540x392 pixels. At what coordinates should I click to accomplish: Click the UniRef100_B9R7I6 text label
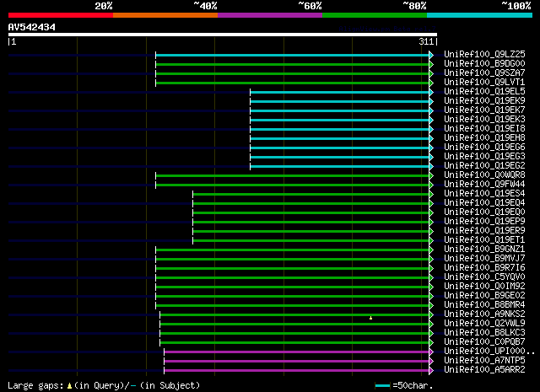(x=484, y=267)
